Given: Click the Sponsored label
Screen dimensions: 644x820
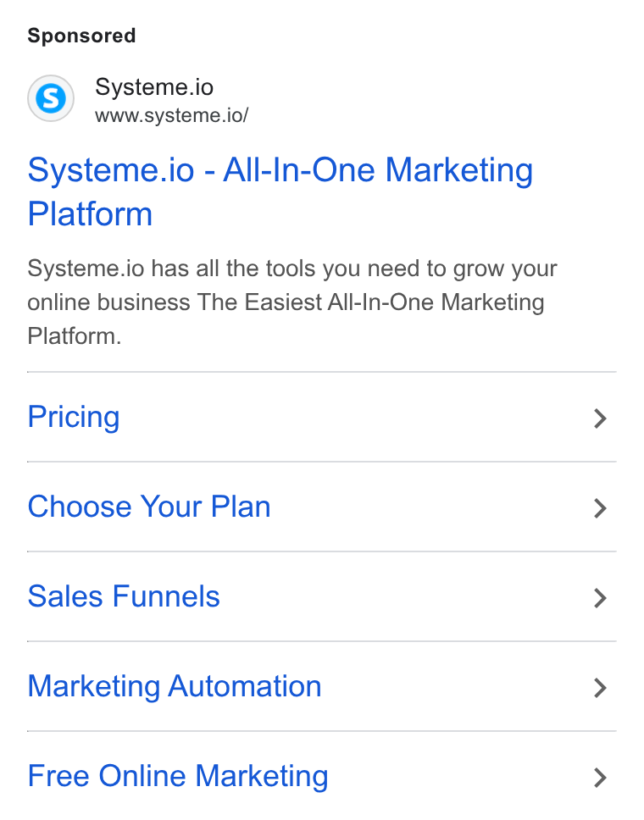Looking at the screenshot, I should tap(81, 36).
